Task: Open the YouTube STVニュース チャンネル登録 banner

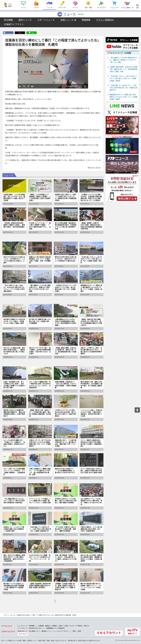Action: 122,47
